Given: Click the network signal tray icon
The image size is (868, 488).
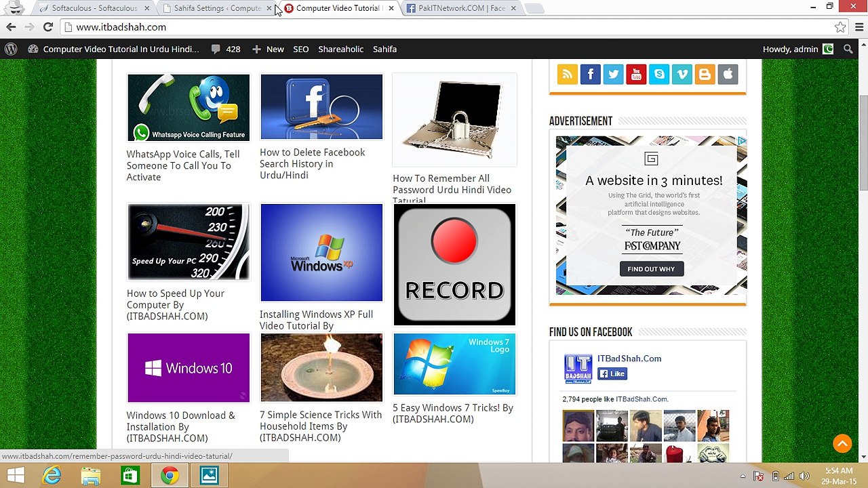Looking at the screenshot, I should [x=789, y=476].
